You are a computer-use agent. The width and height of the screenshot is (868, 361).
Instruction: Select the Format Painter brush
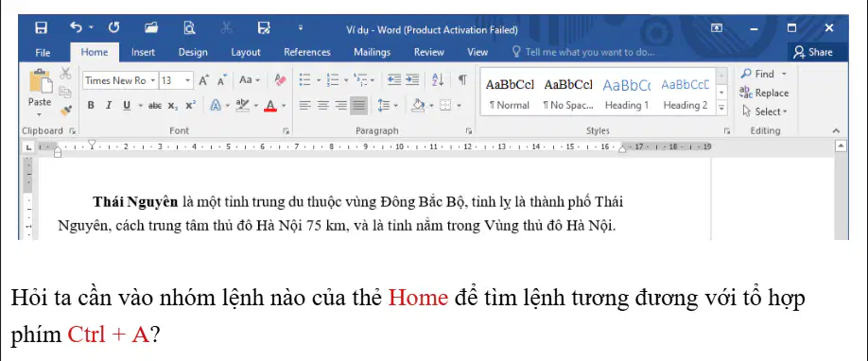[x=65, y=111]
